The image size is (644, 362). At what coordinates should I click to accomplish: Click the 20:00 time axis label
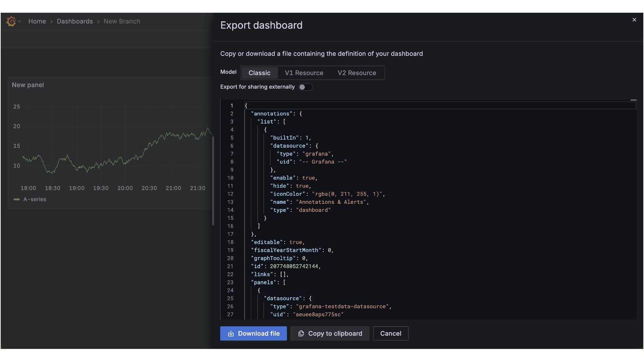[x=125, y=188]
